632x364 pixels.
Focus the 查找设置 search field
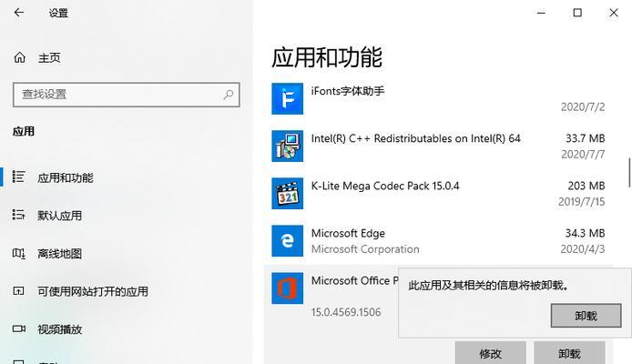click(127, 95)
